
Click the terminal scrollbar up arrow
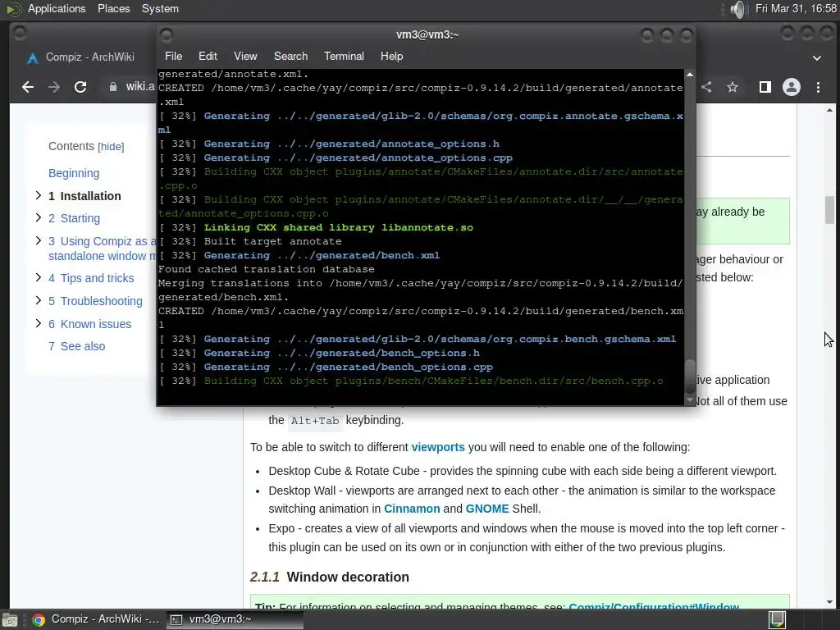click(x=690, y=75)
